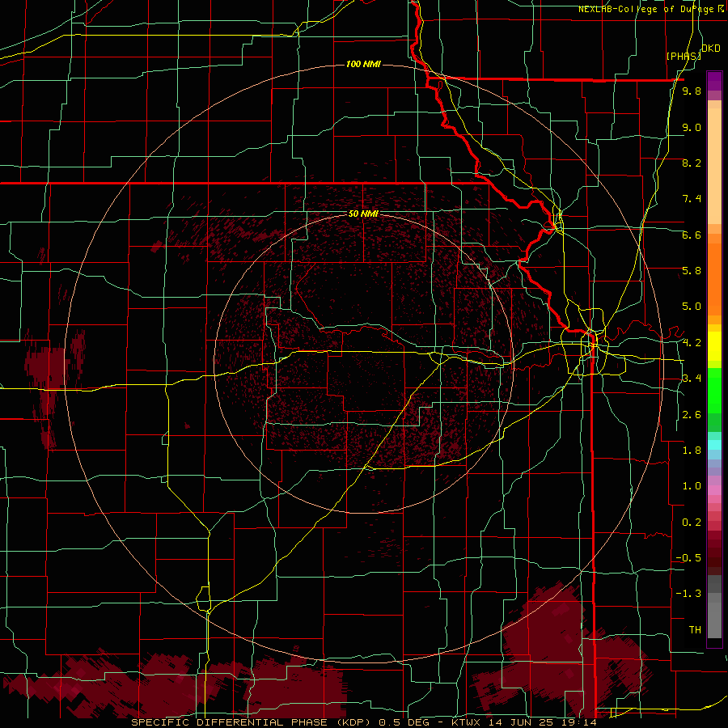Pick the bright yellow segment of color bar
728x728 pixels.
714,346
